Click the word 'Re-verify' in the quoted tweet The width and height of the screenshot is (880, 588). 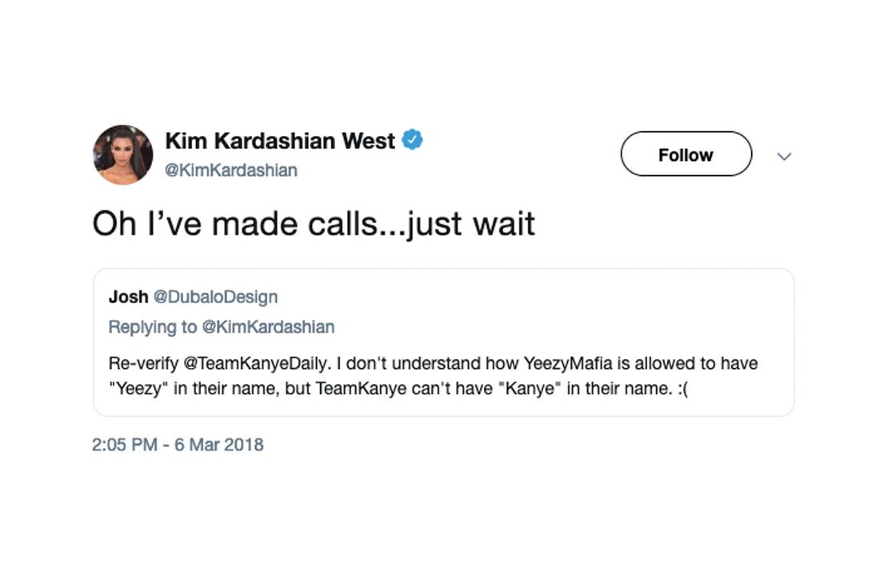[143, 363]
